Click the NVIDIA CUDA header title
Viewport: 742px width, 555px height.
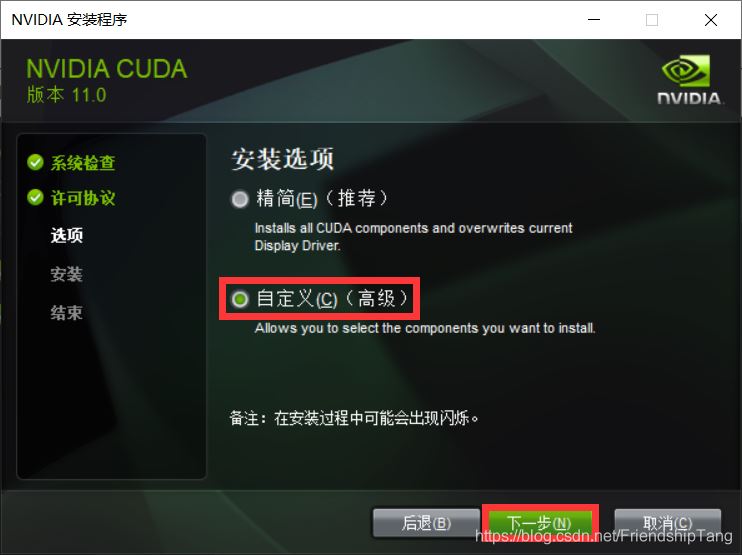[106, 69]
